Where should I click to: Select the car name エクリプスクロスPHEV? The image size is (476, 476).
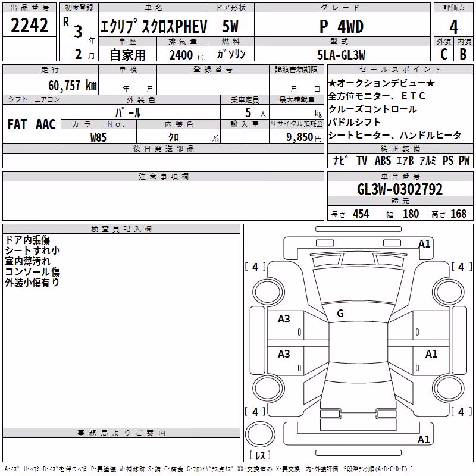pyautogui.click(x=154, y=26)
